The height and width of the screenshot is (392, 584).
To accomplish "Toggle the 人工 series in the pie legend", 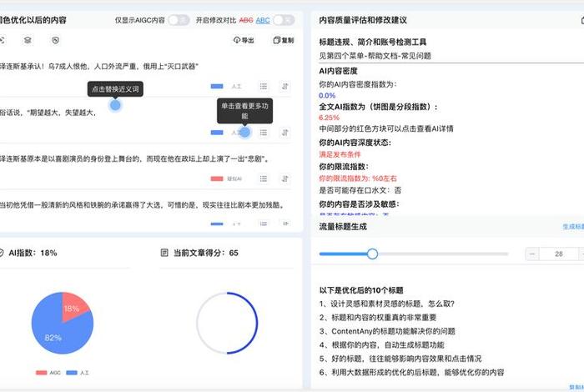I will pos(78,373).
